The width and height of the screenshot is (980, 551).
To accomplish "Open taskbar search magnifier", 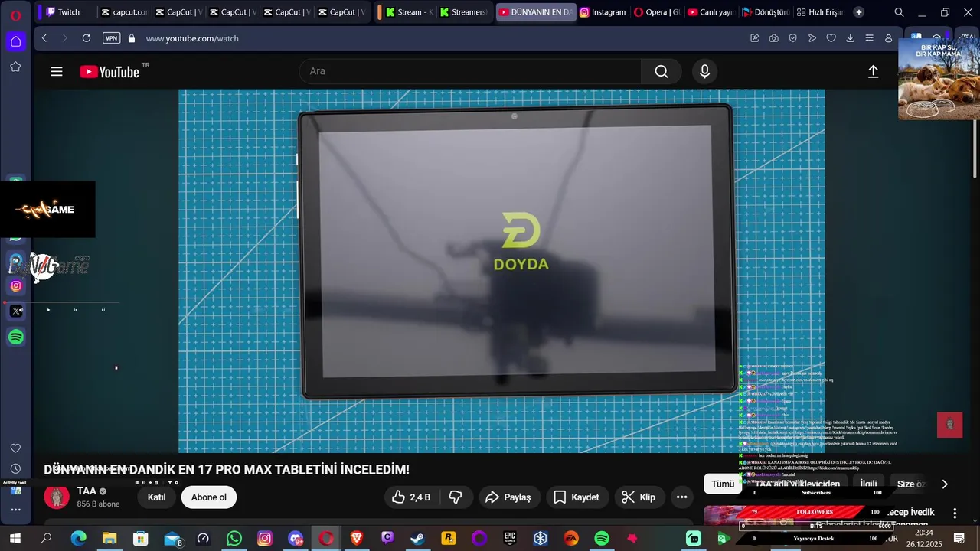I will 46,539.
